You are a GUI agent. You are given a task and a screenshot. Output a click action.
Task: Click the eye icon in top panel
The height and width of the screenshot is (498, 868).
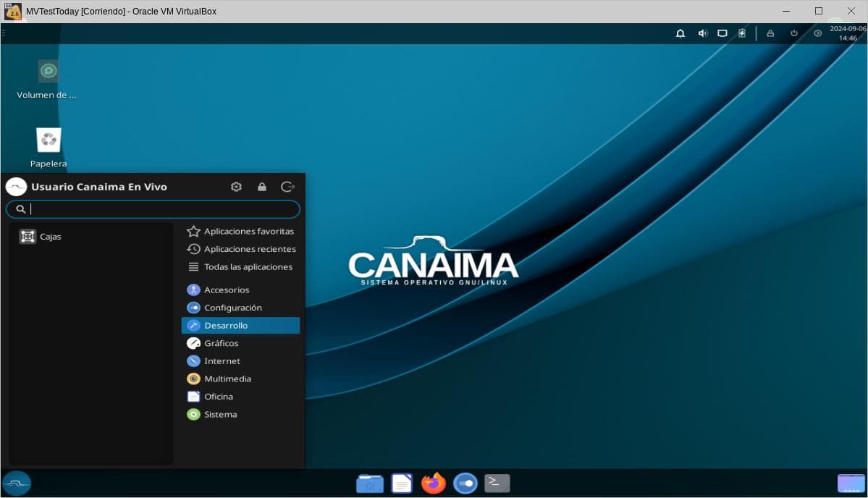(x=817, y=33)
